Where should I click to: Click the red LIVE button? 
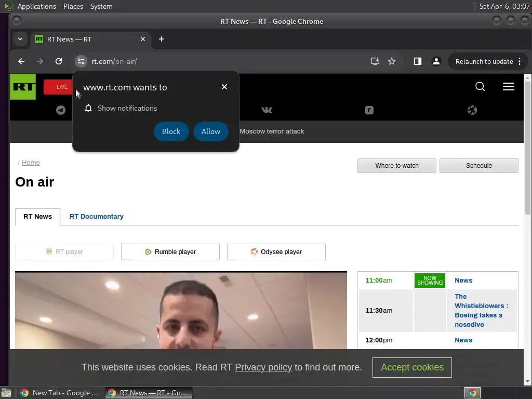pyautogui.click(x=58, y=87)
